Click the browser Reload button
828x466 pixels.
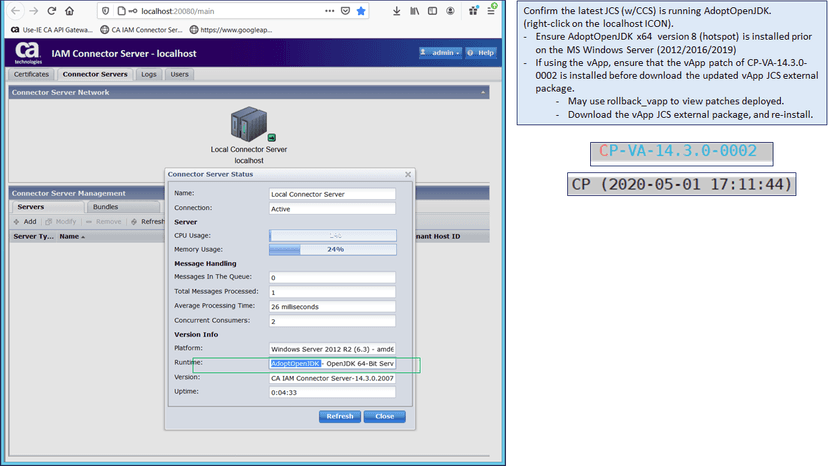pyautogui.click(x=53, y=11)
